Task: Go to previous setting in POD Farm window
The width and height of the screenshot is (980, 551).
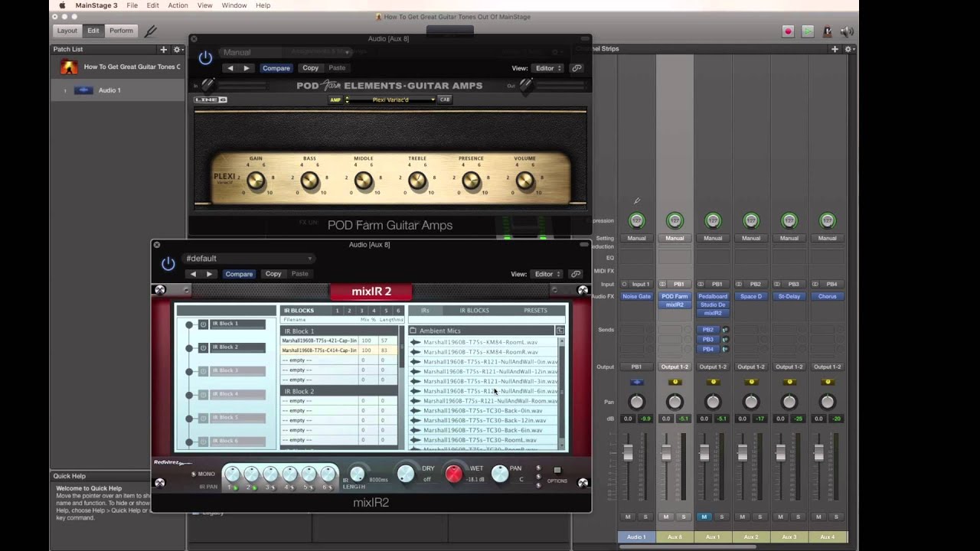Action: click(x=230, y=68)
